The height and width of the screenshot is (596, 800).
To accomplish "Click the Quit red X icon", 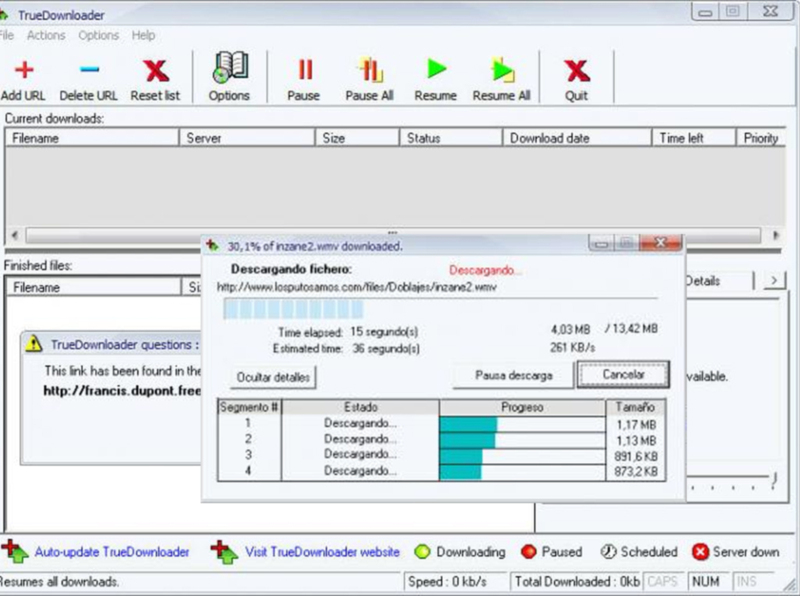I will [x=577, y=71].
